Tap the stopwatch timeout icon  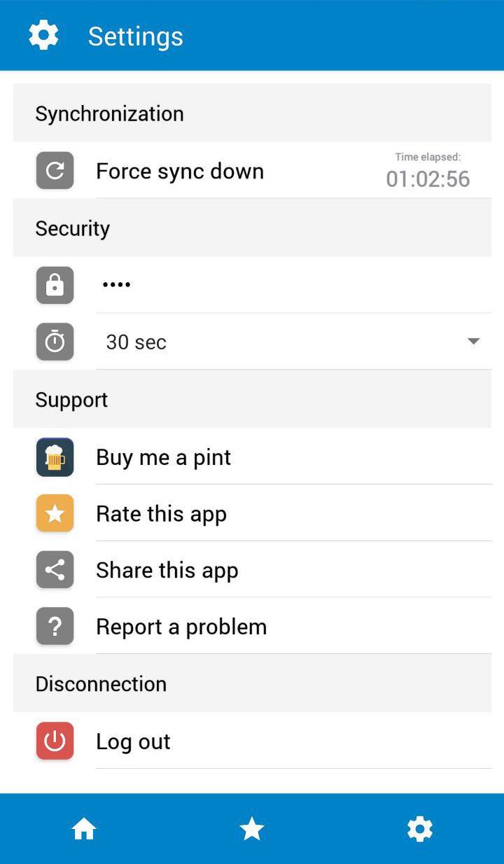(55, 342)
